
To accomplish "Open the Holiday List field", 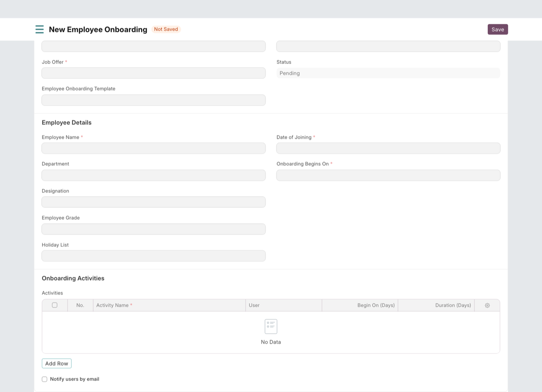I will point(153,256).
